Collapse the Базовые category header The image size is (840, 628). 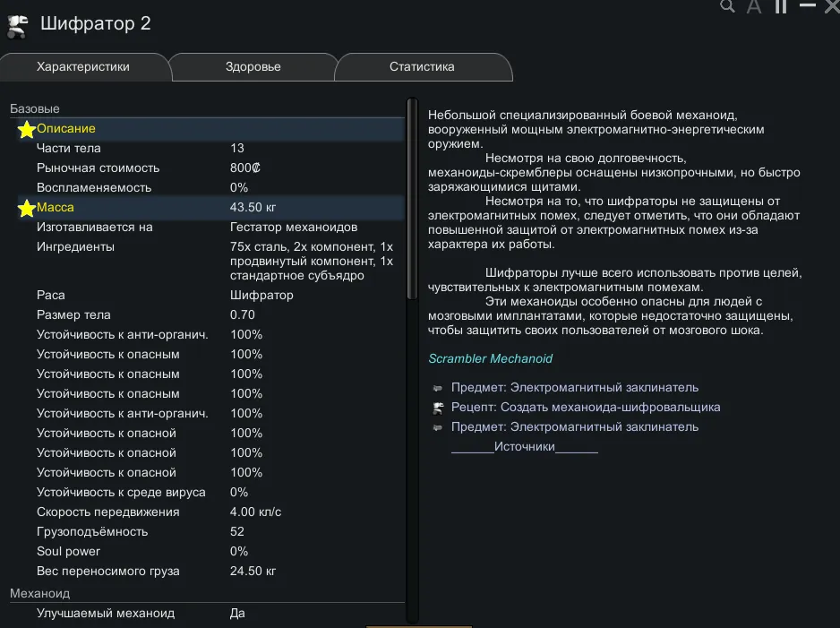tap(35, 108)
